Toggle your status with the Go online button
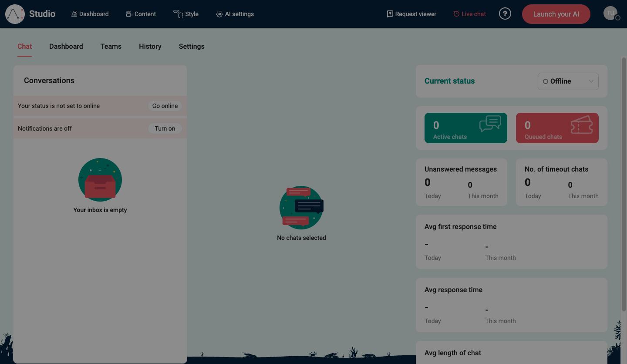 coord(165,105)
